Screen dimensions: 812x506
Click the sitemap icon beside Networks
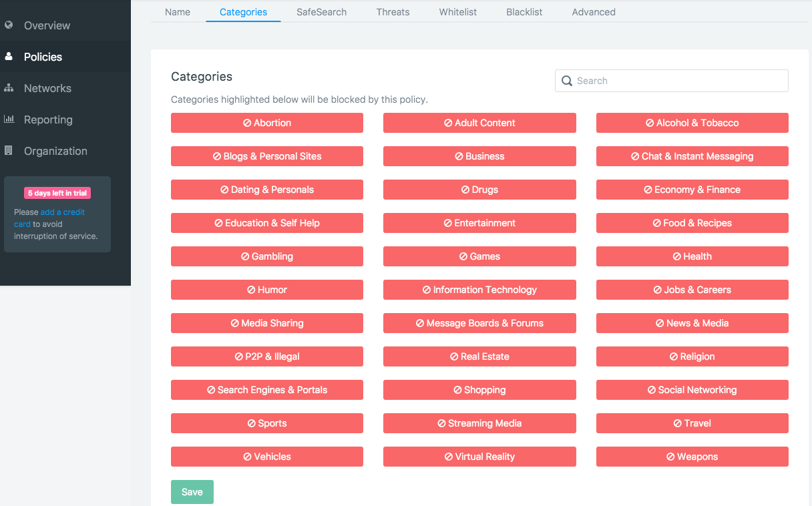coord(9,88)
